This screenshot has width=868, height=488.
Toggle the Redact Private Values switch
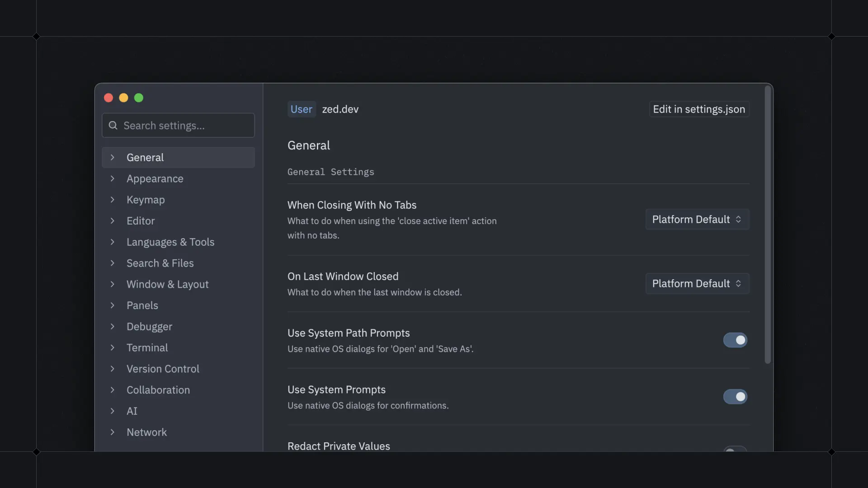[x=735, y=451]
